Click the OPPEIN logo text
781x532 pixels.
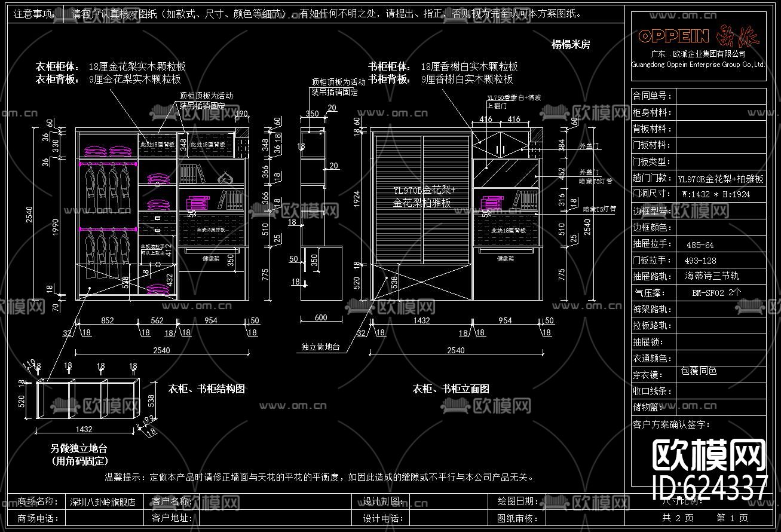673,36
